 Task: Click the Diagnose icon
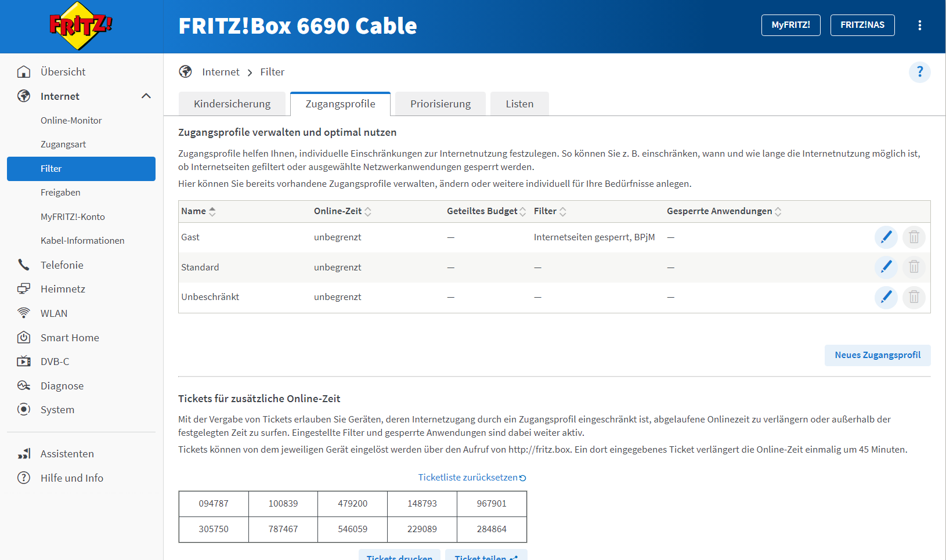point(24,385)
